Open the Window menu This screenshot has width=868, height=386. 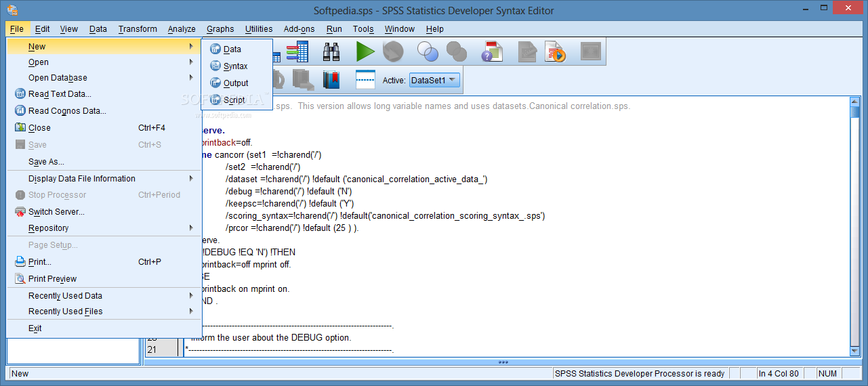(400, 28)
